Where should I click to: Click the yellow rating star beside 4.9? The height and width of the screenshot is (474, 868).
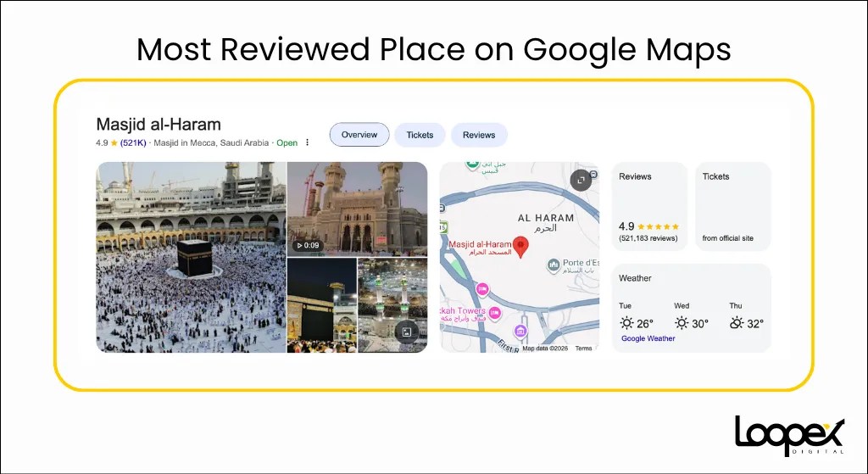114,142
